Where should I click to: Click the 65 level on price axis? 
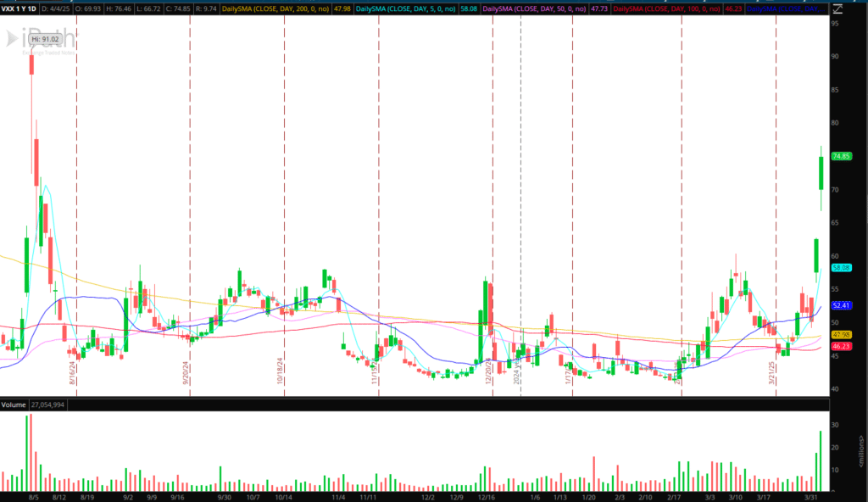pyautogui.click(x=835, y=223)
